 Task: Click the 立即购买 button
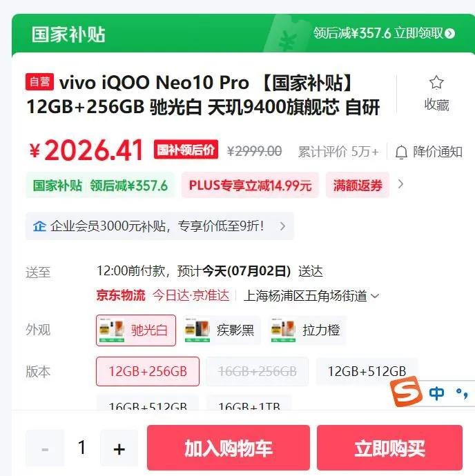coord(389,448)
